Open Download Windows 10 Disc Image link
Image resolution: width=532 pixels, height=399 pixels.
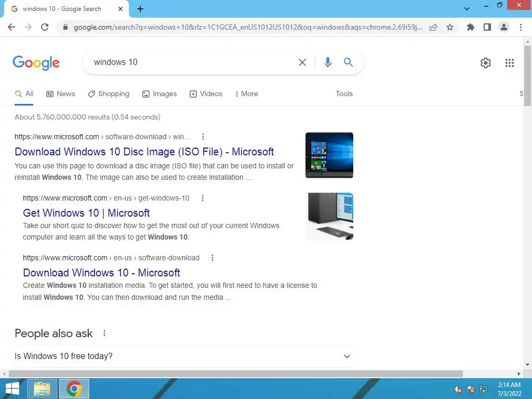pos(144,152)
